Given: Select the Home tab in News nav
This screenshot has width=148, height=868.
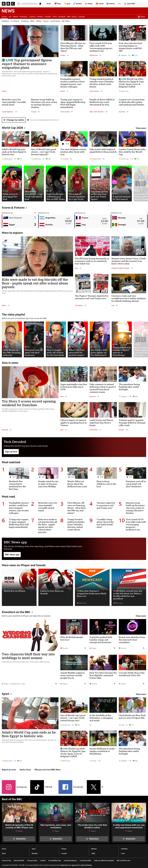Looking at the screenshot, I should tap(4, 16).
